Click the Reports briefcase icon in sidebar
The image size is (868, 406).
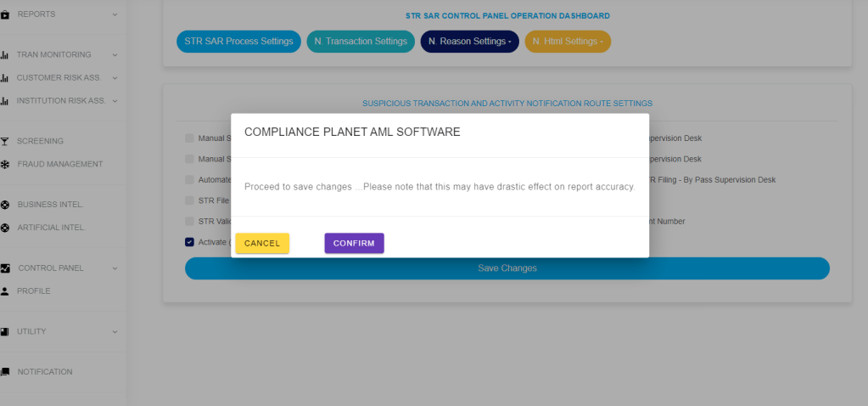[5, 14]
